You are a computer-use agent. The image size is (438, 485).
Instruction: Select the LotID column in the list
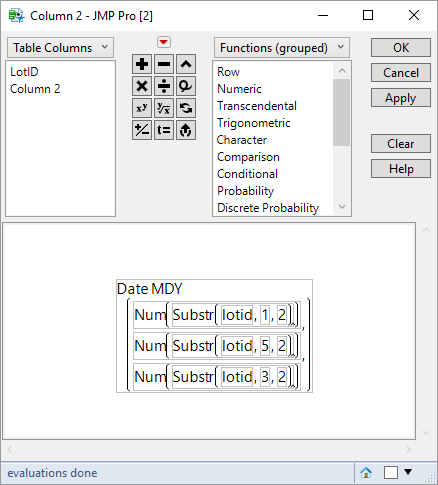tap(24, 72)
